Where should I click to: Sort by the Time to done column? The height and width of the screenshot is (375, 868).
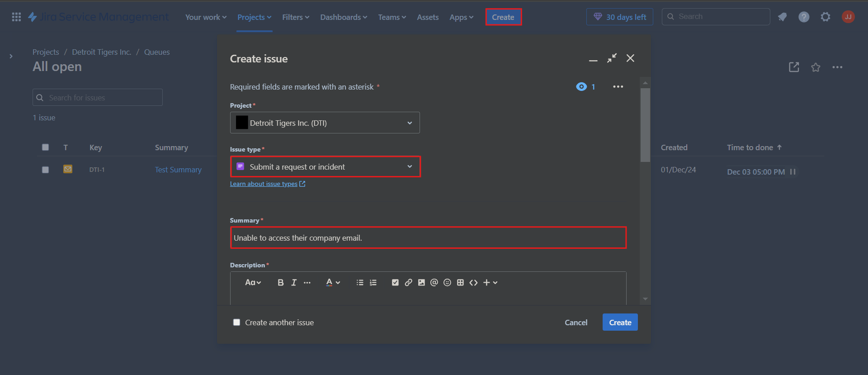click(754, 147)
